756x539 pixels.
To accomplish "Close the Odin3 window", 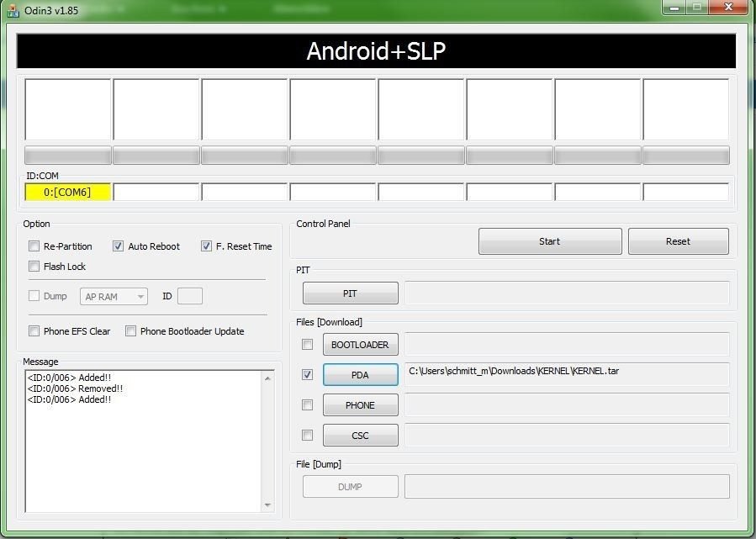I will tap(729, 8).
